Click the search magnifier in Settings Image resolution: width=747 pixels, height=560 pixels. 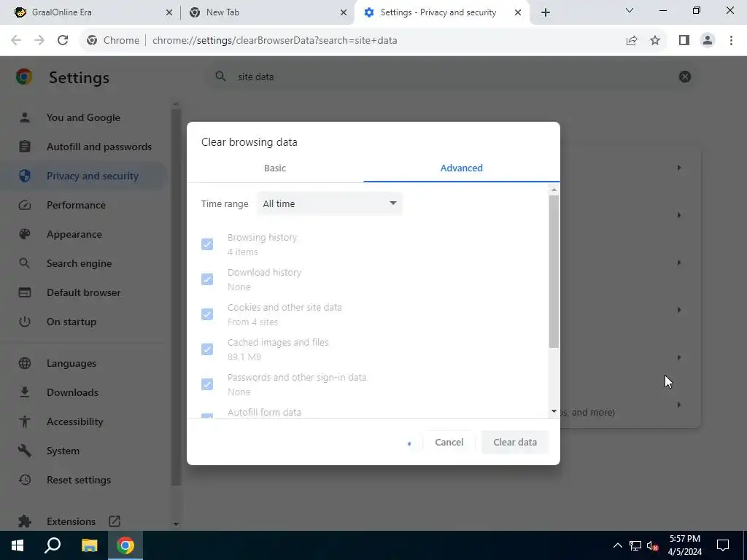coord(220,77)
